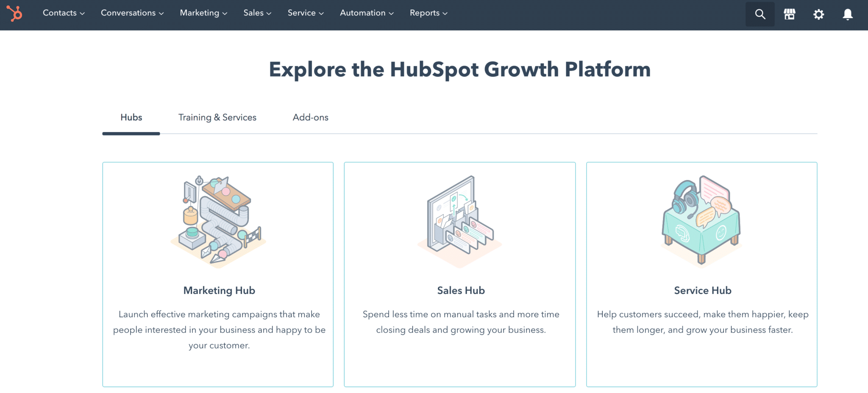Click the HubSpot sprocket logo
The height and width of the screenshot is (393, 868).
pos(14,14)
